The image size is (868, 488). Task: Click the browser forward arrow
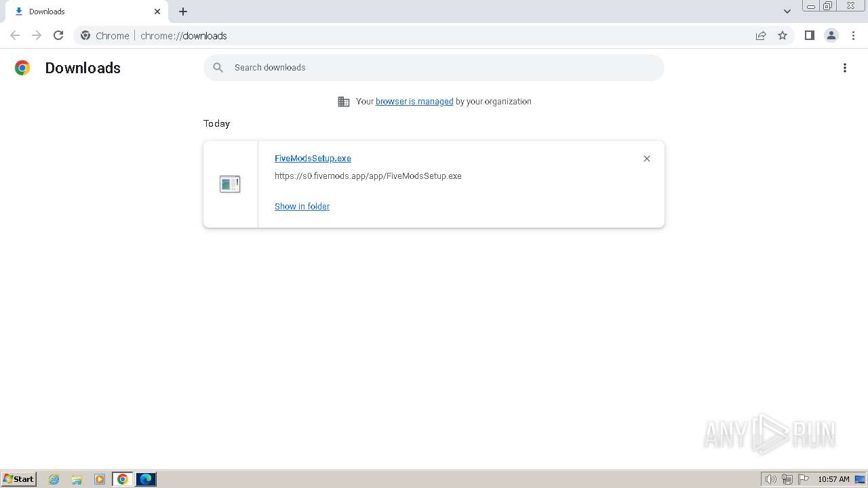tap(37, 35)
